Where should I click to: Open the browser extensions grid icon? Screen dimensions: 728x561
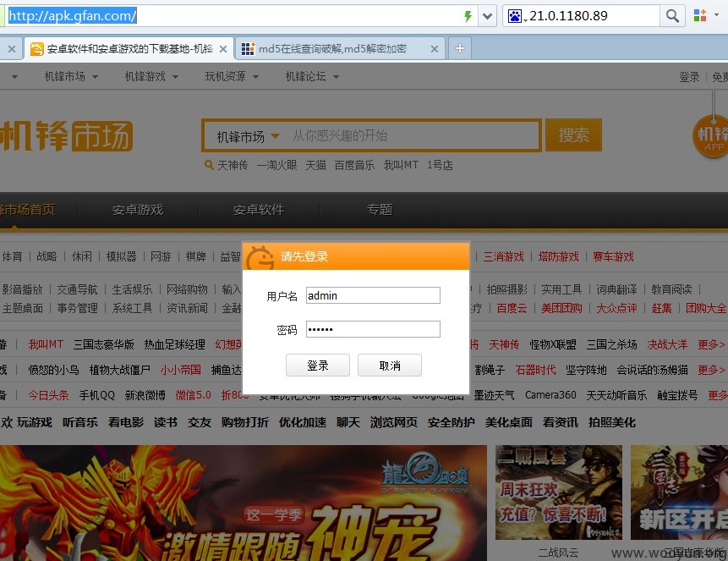(700, 15)
